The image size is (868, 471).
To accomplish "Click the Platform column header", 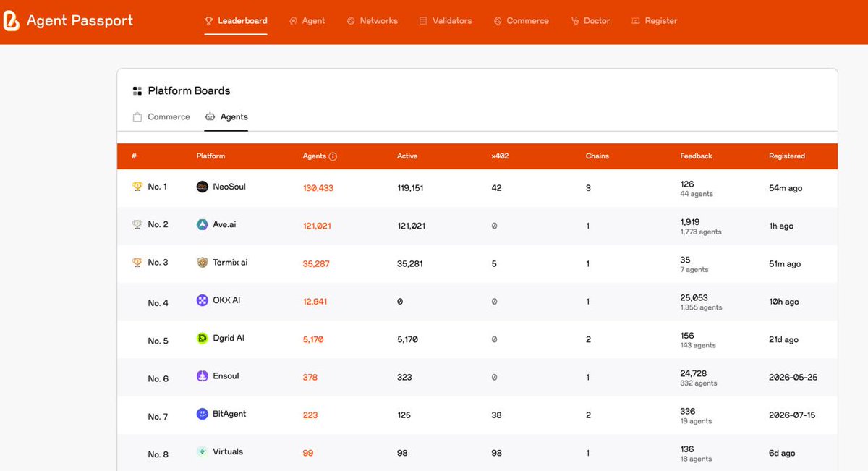I will 210,156.
